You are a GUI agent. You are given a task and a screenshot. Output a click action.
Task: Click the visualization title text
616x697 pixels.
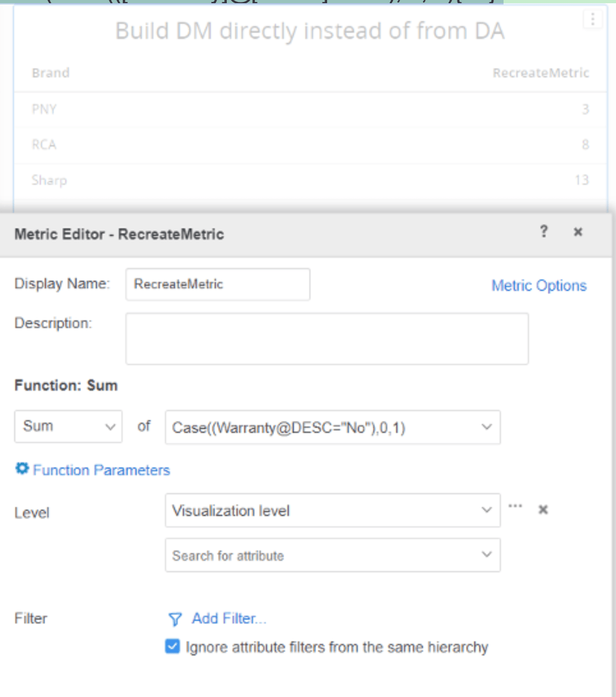coord(309,31)
